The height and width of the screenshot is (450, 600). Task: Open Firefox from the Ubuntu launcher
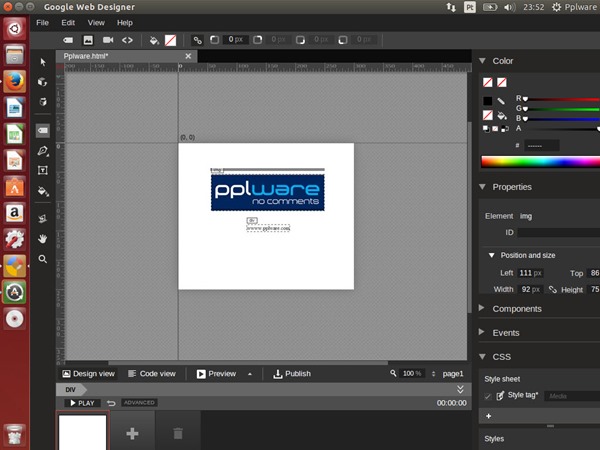[x=15, y=81]
